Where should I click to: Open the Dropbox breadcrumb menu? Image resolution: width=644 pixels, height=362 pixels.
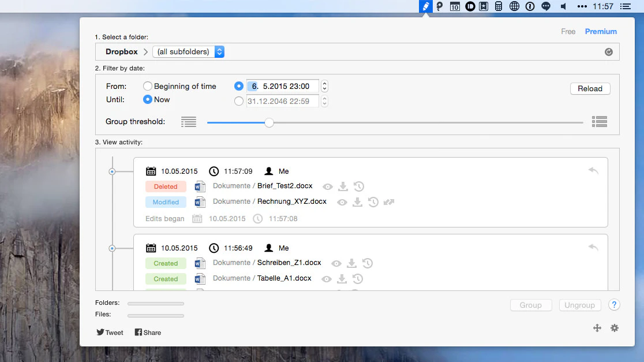click(x=122, y=51)
